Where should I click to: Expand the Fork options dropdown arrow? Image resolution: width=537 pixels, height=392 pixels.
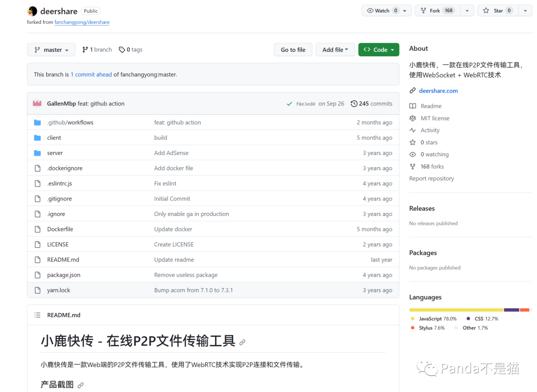467,10
